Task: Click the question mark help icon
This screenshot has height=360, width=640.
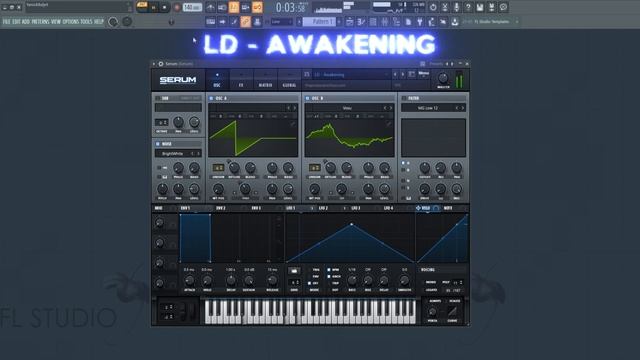Action: tap(468, 7)
